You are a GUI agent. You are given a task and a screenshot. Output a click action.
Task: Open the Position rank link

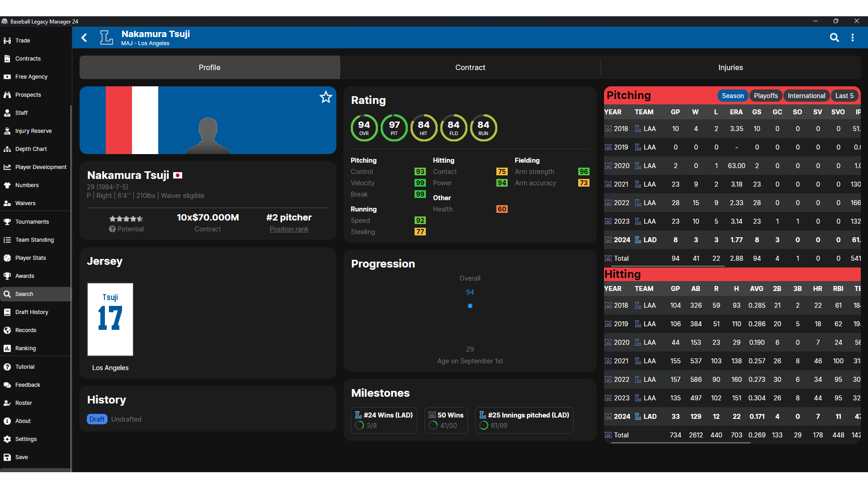coord(289,229)
